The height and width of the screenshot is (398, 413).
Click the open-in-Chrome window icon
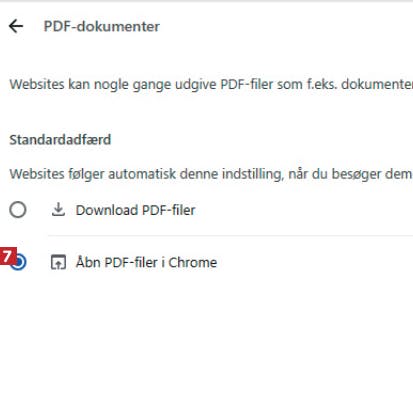tap(58, 262)
